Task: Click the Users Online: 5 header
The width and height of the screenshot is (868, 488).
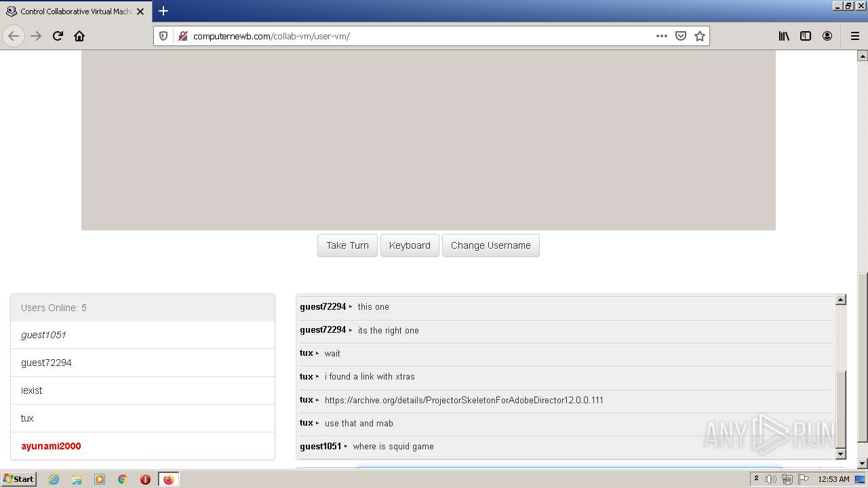Action: (x=142, y=308)
